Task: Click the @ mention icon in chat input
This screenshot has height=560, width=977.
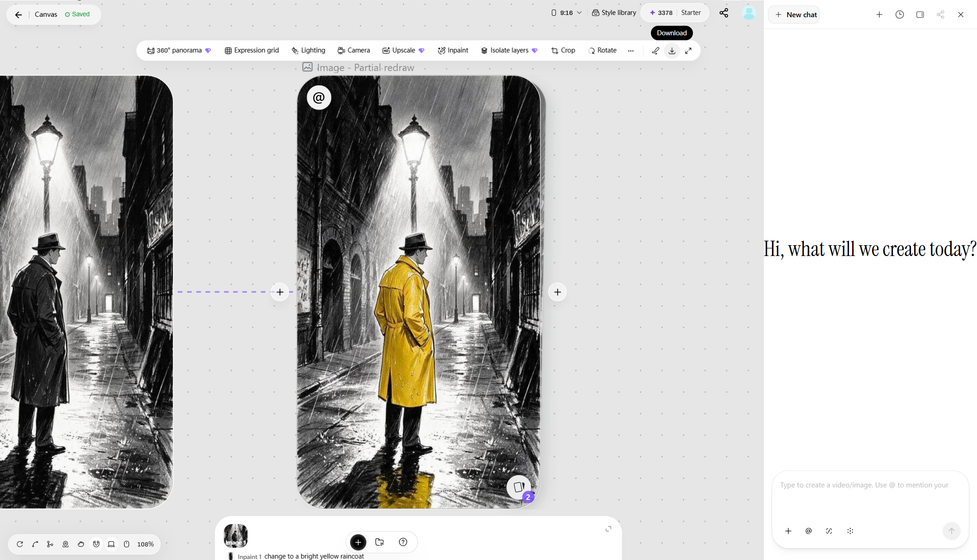Action: click(x=809, y=531)
